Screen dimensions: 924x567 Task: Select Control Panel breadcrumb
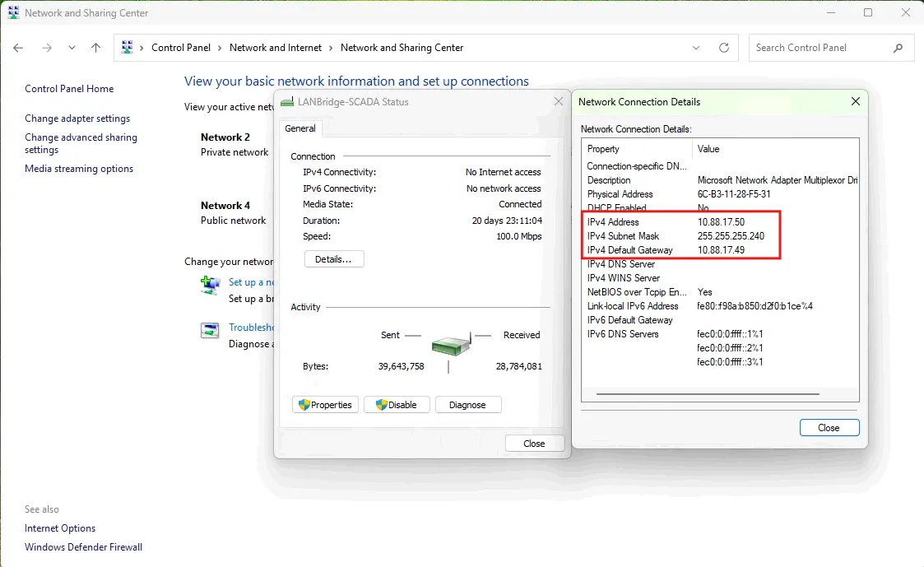pyautogui.click(x=181, y=48)
